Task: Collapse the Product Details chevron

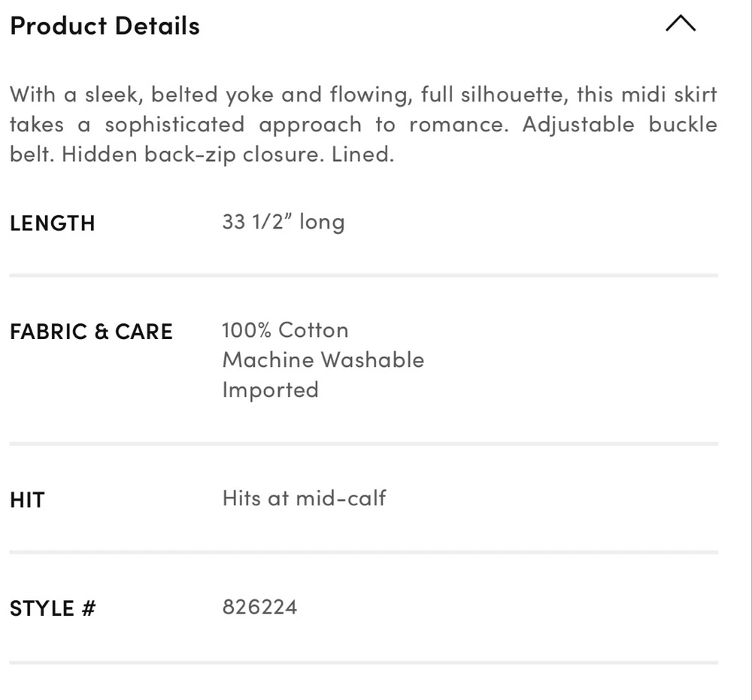Action: point(681,25)
